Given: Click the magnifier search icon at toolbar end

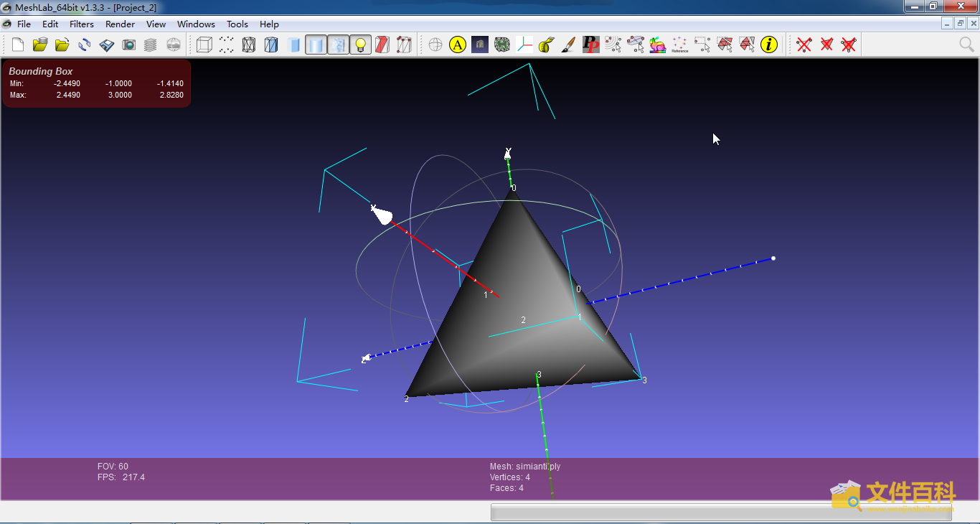Looking at the screenshot, I should (x=966, y=45).
